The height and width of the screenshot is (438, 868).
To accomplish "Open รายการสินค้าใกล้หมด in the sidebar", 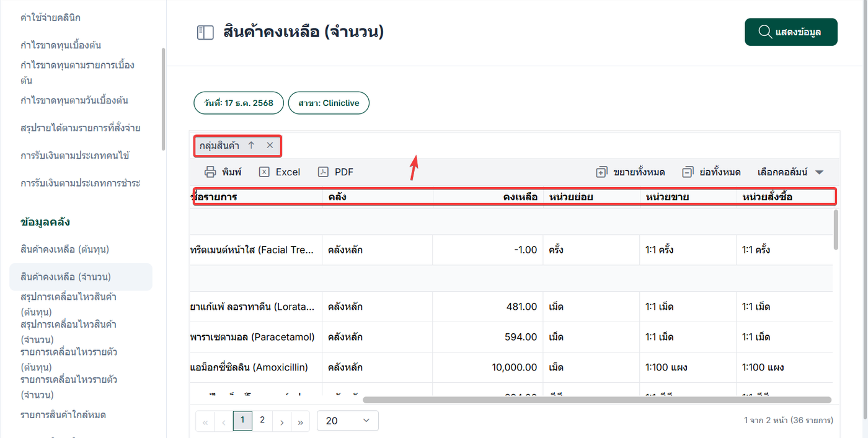I will 63,415.
